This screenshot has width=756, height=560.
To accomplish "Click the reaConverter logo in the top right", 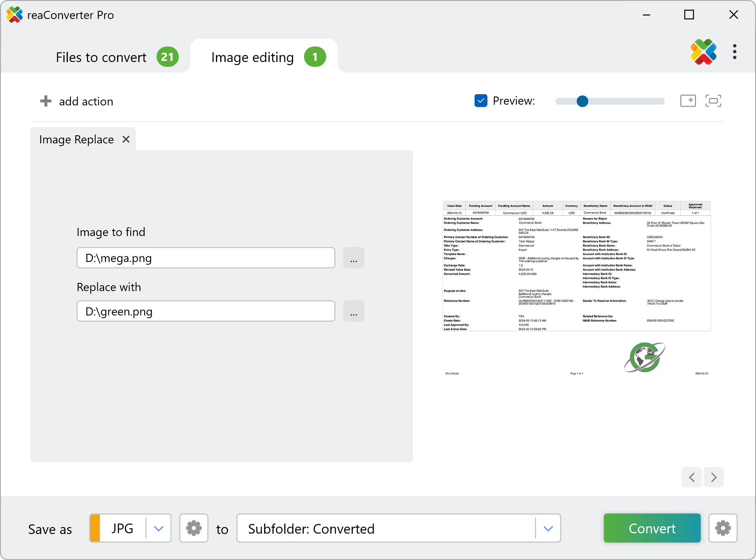I will pos(703,52).
